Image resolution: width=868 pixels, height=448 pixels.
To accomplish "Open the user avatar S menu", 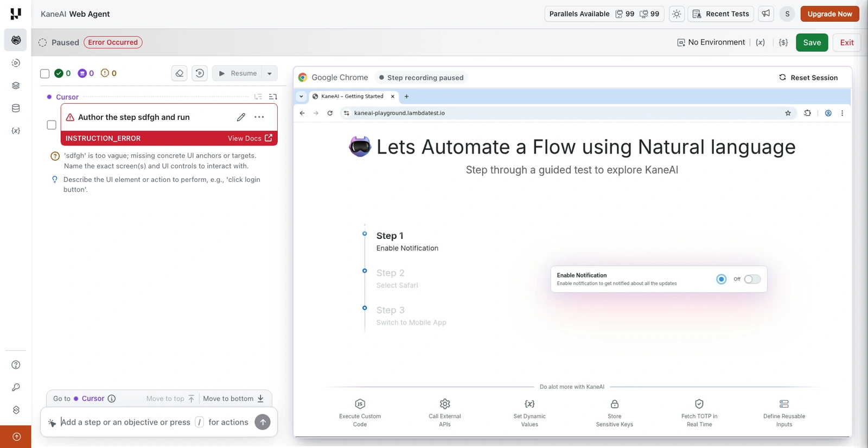I will (x=787, y=14).
